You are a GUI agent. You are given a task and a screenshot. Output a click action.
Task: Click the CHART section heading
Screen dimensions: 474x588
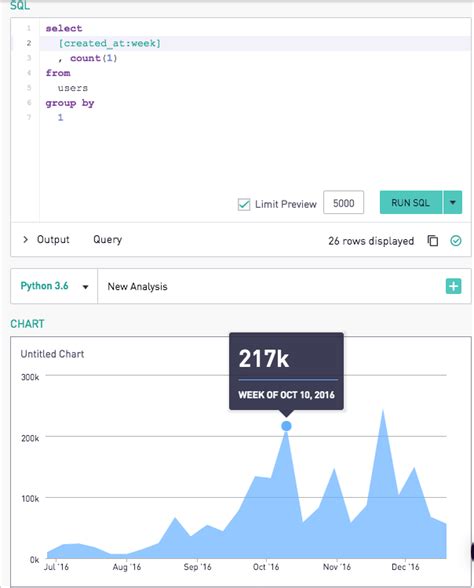[27, 324]
